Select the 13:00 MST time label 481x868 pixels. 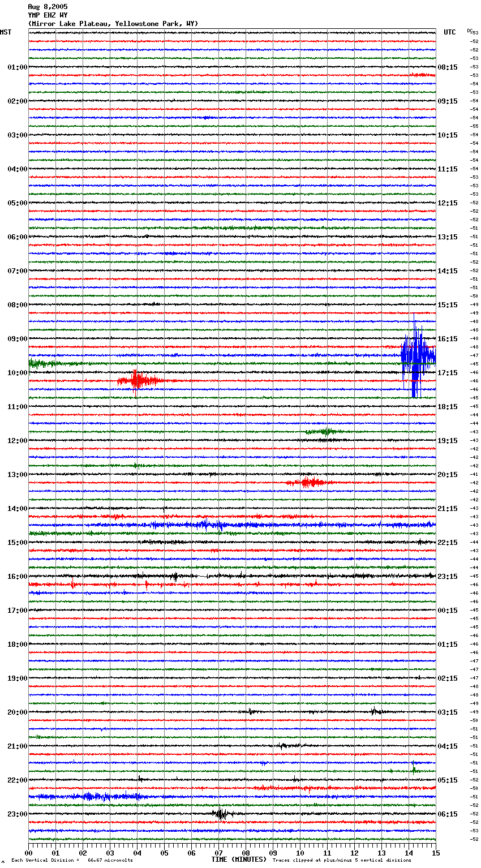[17, 475]
